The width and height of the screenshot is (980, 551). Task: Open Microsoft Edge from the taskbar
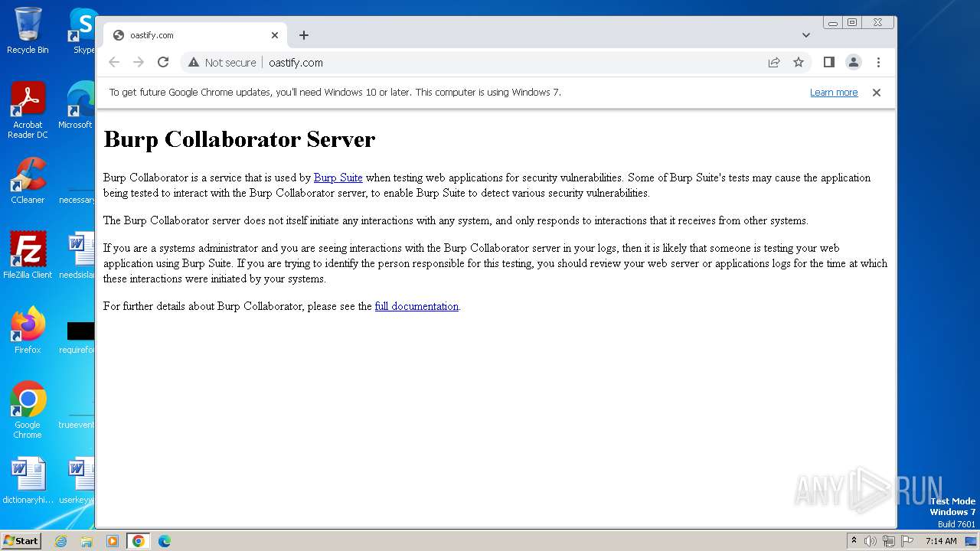pos(165,541)
